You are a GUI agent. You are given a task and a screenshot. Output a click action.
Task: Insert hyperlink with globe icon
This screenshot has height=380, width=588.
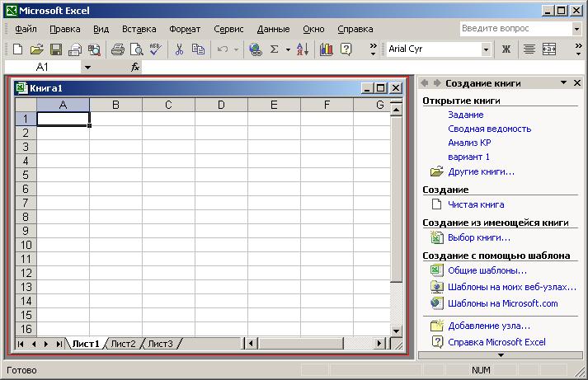256,49
